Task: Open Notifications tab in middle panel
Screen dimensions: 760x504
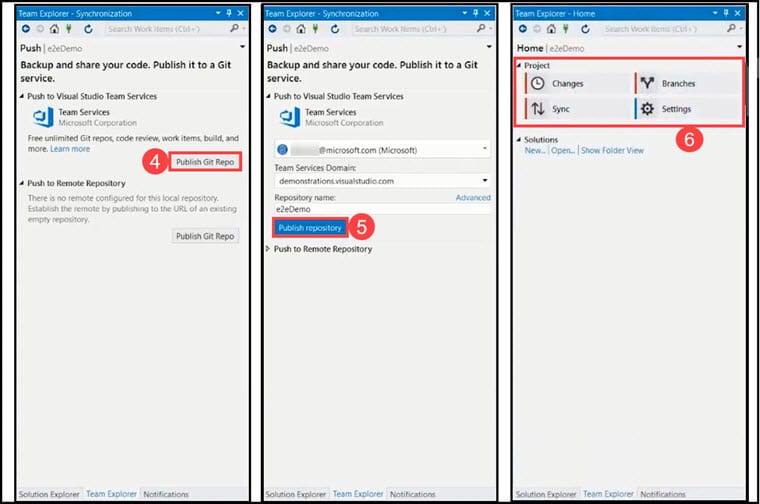Action: (x=412, y=494)
